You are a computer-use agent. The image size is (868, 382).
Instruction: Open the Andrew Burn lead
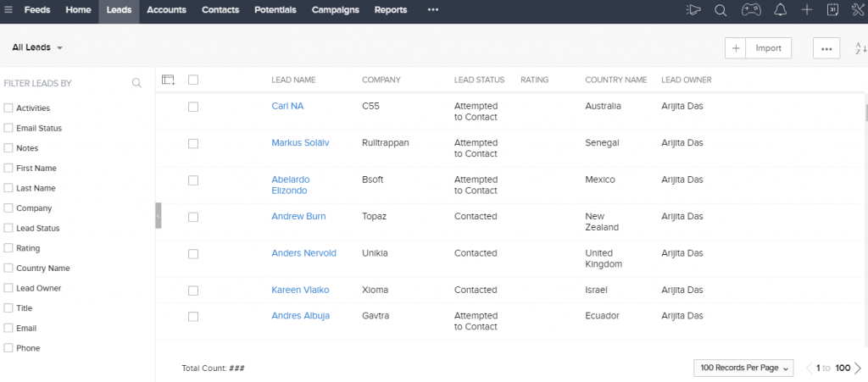point(299,216)
